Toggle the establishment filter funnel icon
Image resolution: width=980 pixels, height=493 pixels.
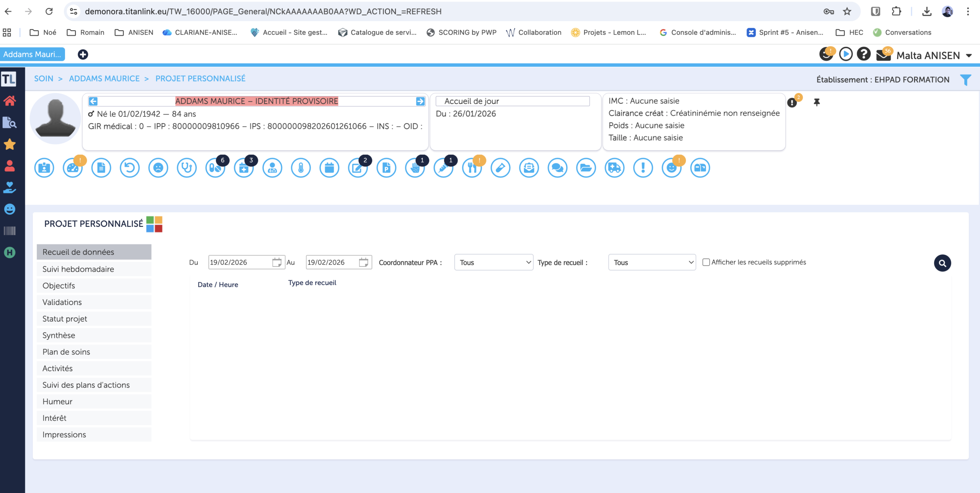click(965, 80)
